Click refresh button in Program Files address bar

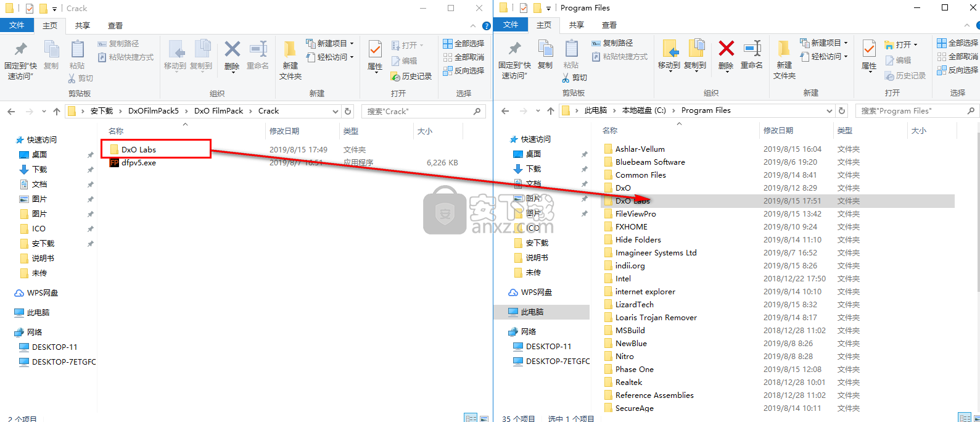[x=842, y=111]
